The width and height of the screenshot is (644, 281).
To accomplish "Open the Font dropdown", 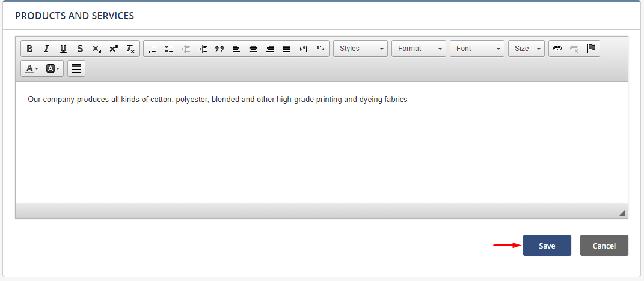I will (x=477, y=49).
